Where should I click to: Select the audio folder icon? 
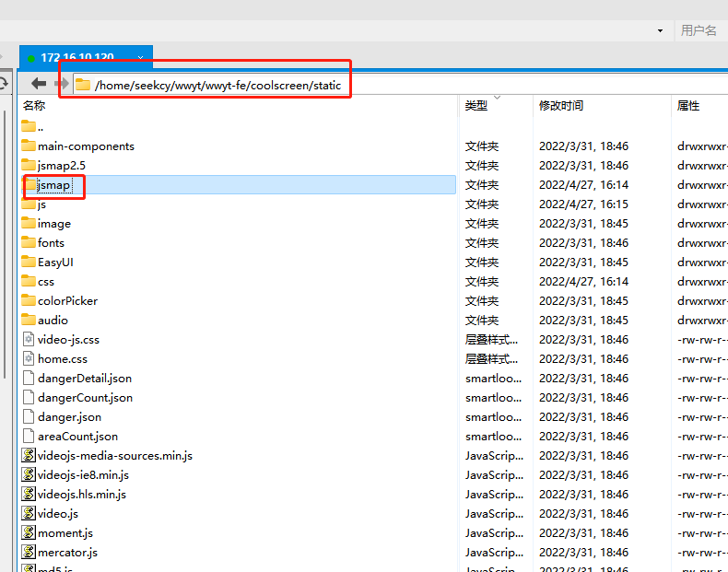click(x=29, y=320)
